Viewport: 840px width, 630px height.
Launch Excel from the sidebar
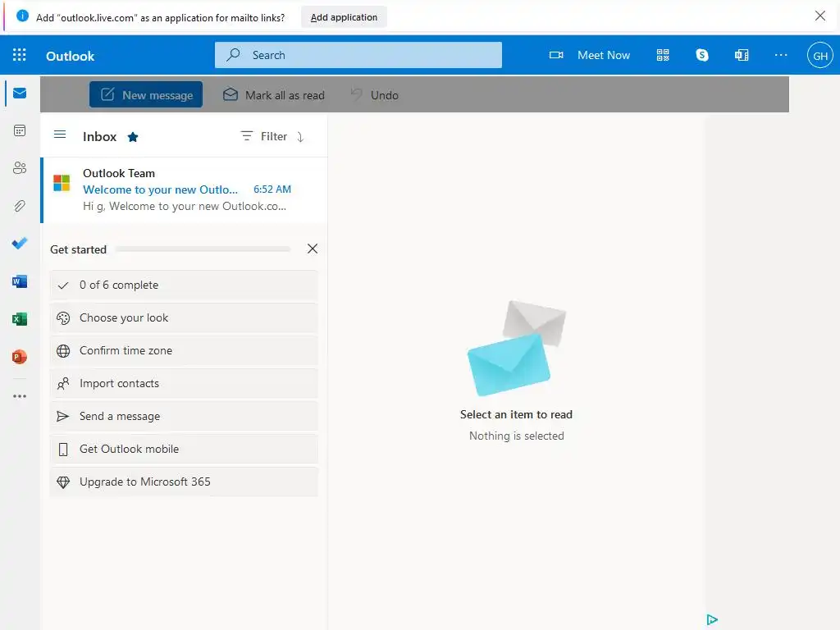point(20,319)
